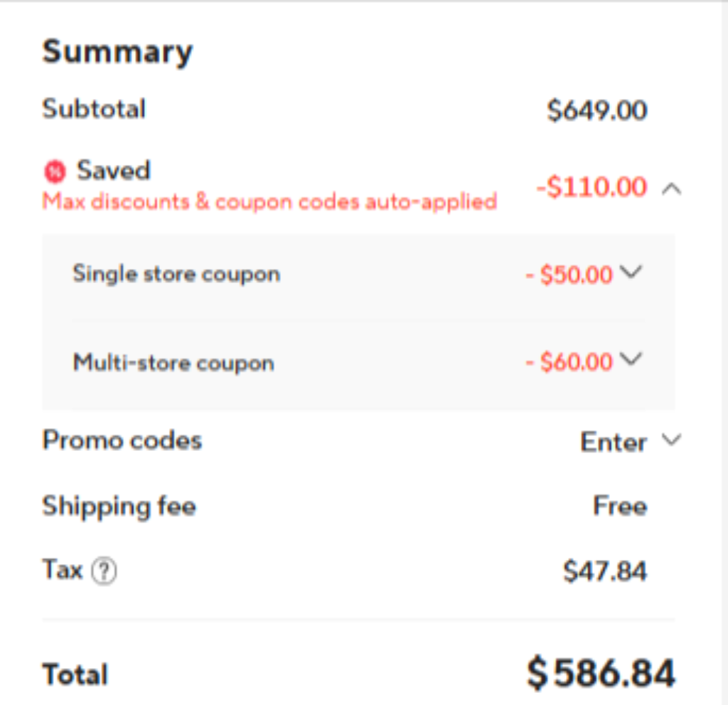Click the Summary heading
This screenshot has height=705, width=728.
pos(117,53)
